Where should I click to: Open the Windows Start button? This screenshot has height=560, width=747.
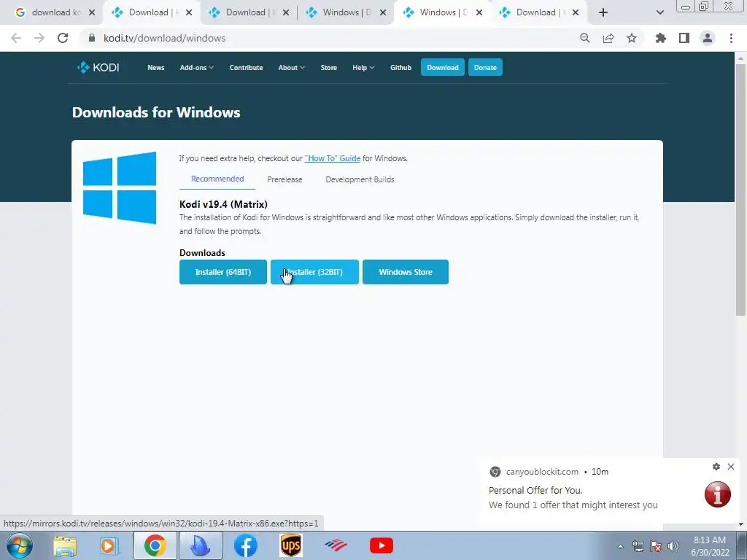pos(20,545)
